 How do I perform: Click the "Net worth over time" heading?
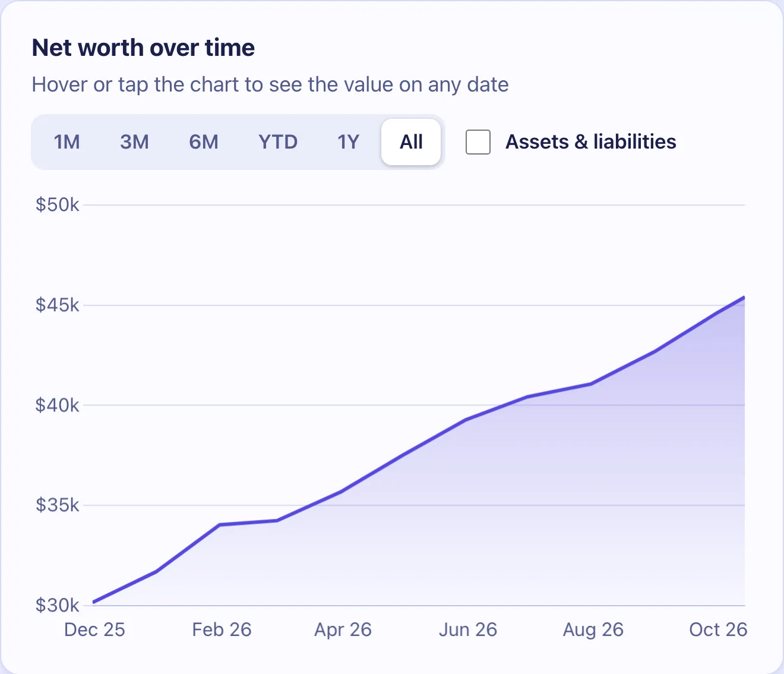tap(143, 48)
